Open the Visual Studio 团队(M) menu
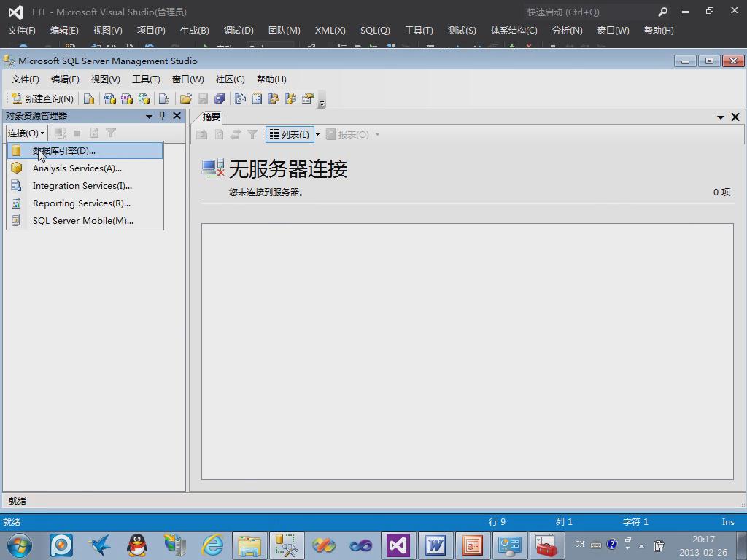Image resolution: width=747 pixels, height=560 pixels. pyautogui.click(x=284, y=31)
